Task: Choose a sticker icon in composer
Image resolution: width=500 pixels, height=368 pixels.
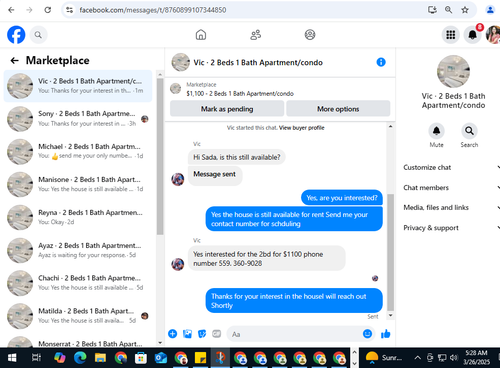Action: coord(202,334)
